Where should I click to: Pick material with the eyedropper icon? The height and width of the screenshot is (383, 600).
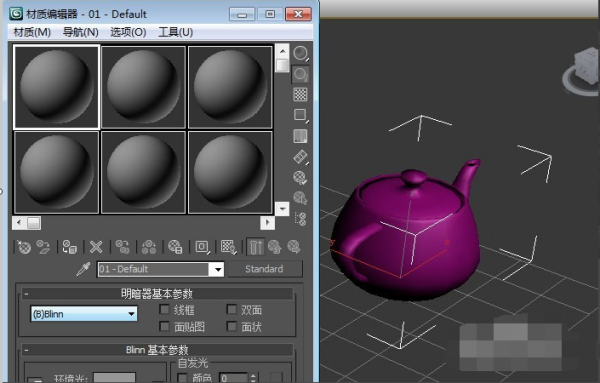click(83, 269)
